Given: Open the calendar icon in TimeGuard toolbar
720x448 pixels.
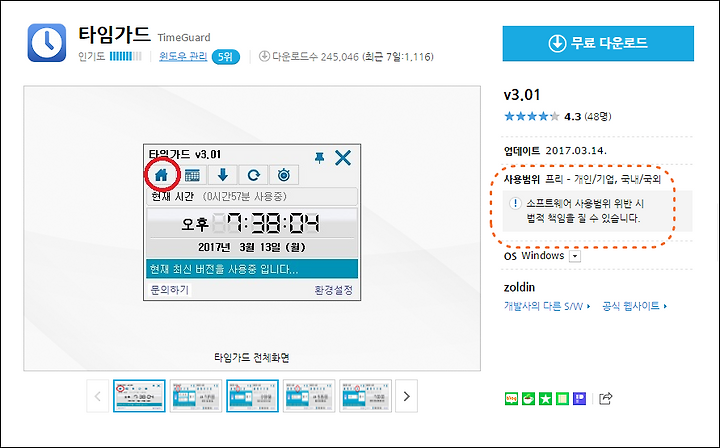Looking at the screenshot, I should 192,175.
